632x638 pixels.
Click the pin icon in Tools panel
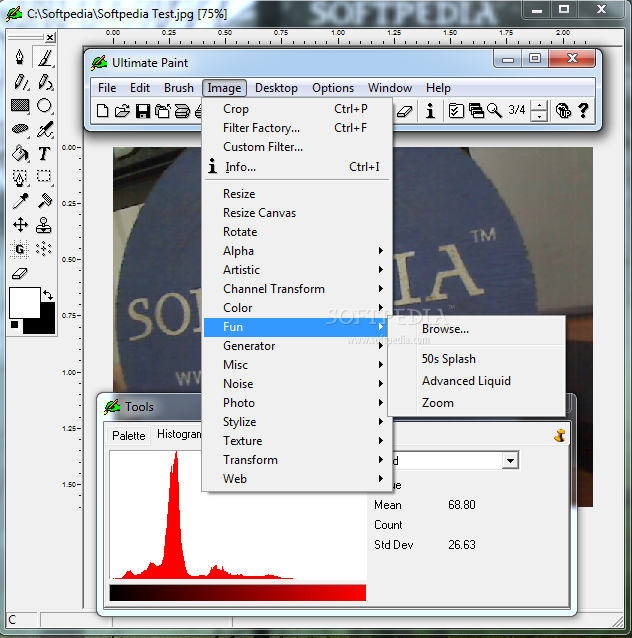560,436
